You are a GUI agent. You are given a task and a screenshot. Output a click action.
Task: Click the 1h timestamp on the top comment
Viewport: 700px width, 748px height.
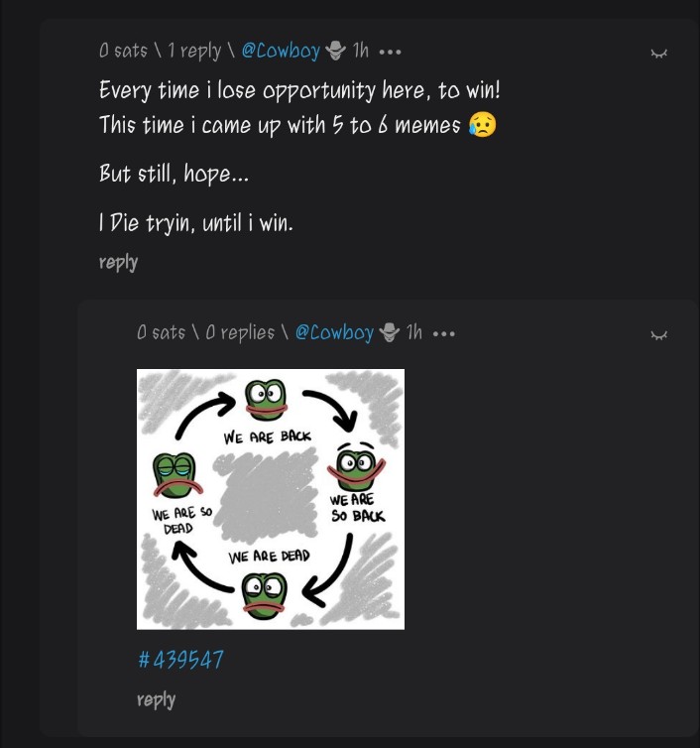pos(361,51)
